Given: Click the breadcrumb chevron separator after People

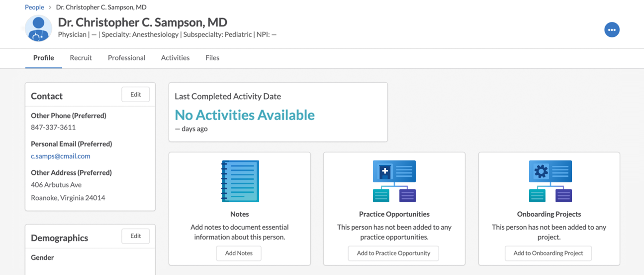Looking at the screenshot, I should point(50,7).
